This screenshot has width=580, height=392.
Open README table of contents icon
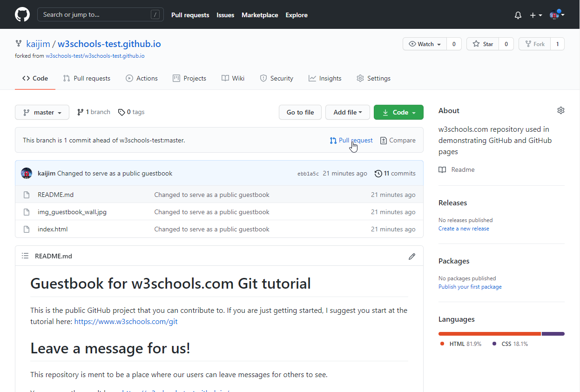(x=25, y=256)
